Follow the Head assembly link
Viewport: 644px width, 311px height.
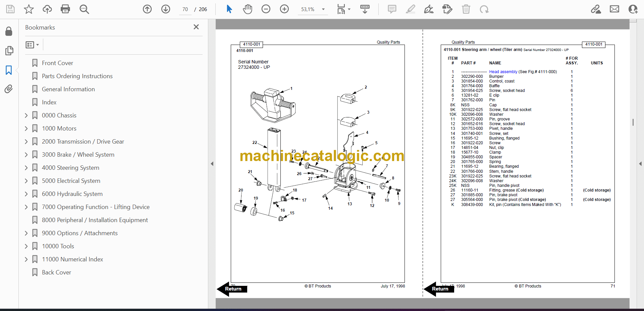[503, 72]
